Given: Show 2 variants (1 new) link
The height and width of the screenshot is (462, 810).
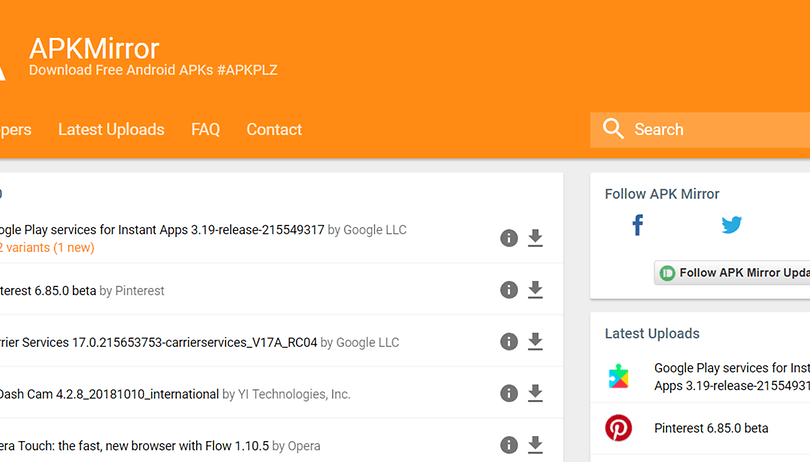Looking at the screenshot, I should (x=47, y=248).
